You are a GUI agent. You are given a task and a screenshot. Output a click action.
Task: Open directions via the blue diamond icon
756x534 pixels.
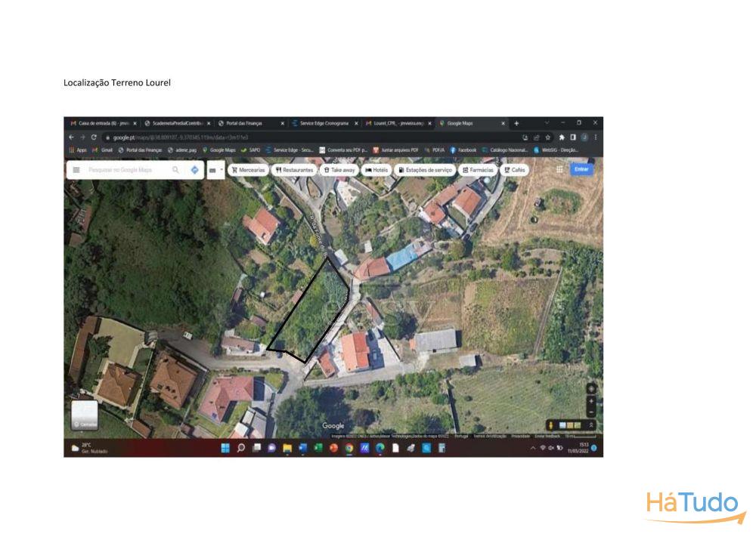[195, 170]
